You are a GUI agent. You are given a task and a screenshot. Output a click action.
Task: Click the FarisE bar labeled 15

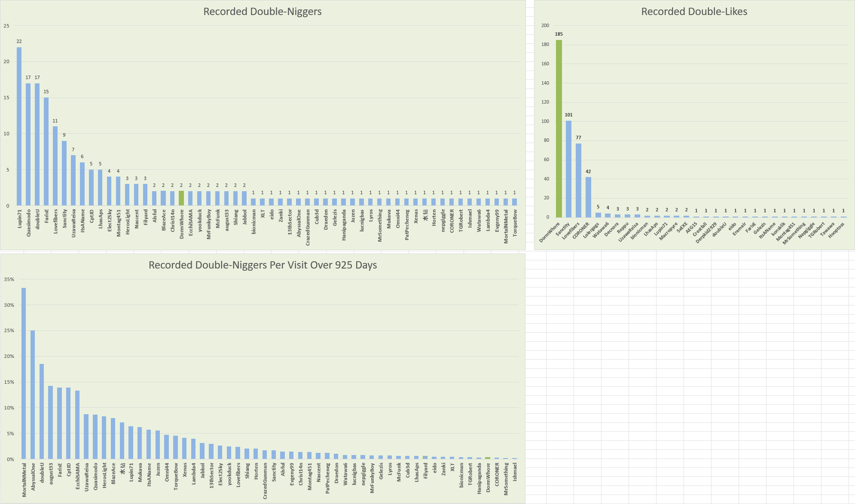46,151
